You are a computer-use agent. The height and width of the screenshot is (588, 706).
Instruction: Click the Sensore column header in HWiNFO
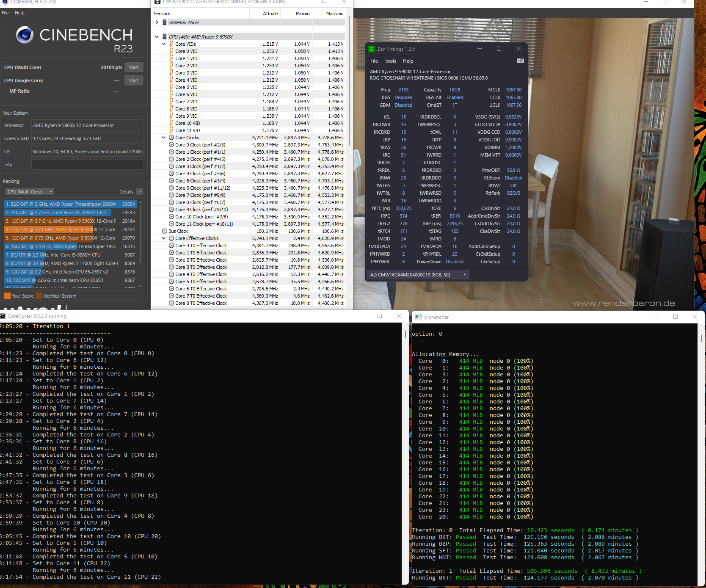[201, 14]
